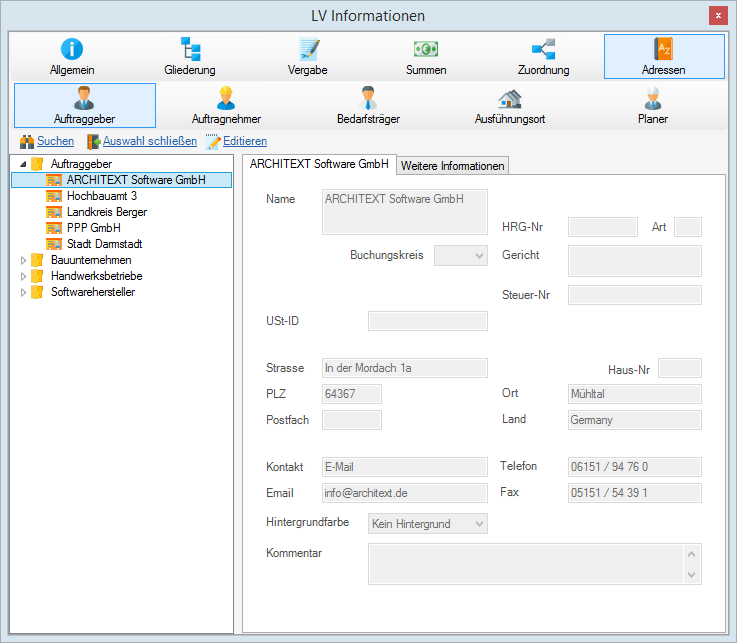The width and height of the screenshot is (737, 643).
Task: Click the Telefon field
Action: click(635, 467)
